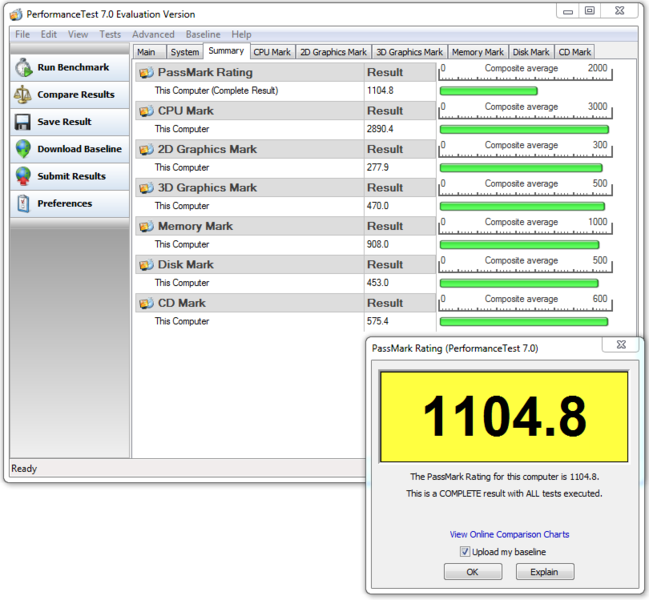649x600 pixels.
Task: Click the Download Baseline globe icon
Action: coord(23,149)
